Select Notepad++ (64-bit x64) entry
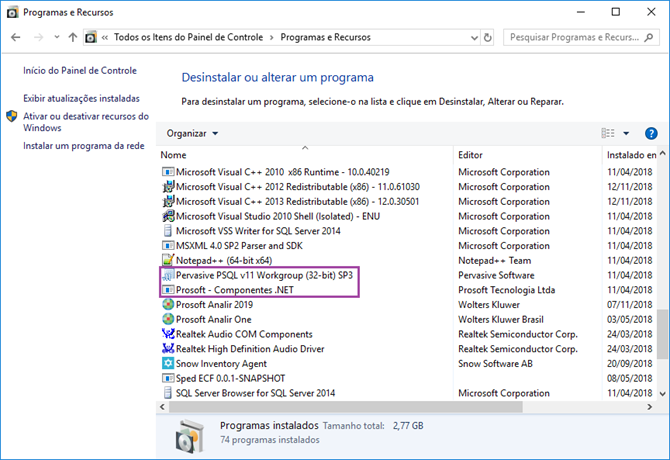Screen dimensions: 670x460 (224, 260)
